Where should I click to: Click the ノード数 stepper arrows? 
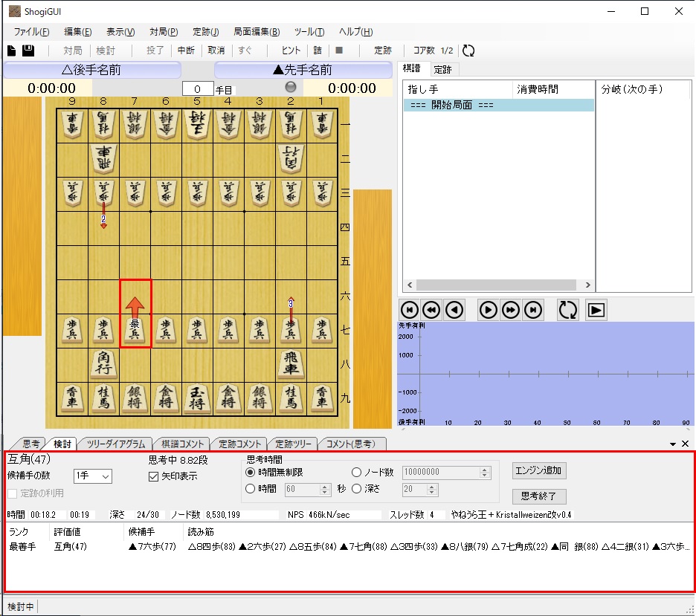coord(485,473)
